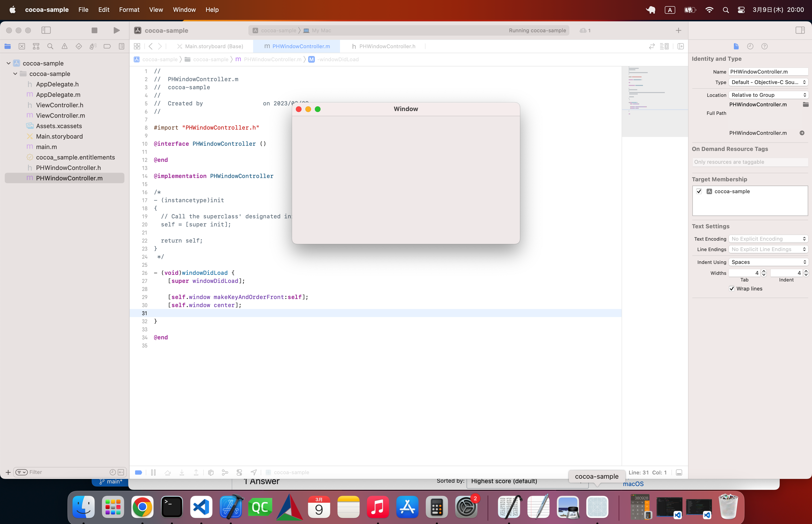
Task: Increase the Tab width stepper
Action: click(x=764, y=271)
